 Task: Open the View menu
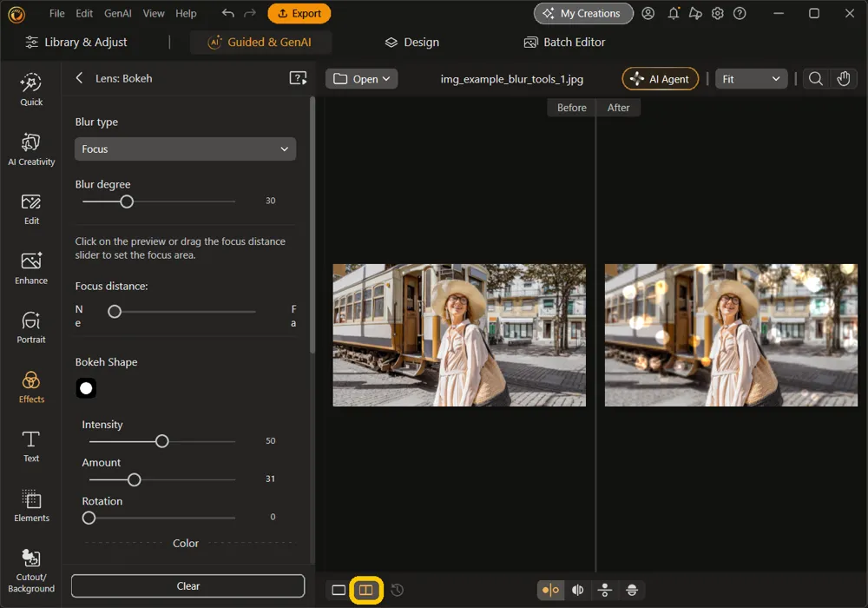point(154,13)
